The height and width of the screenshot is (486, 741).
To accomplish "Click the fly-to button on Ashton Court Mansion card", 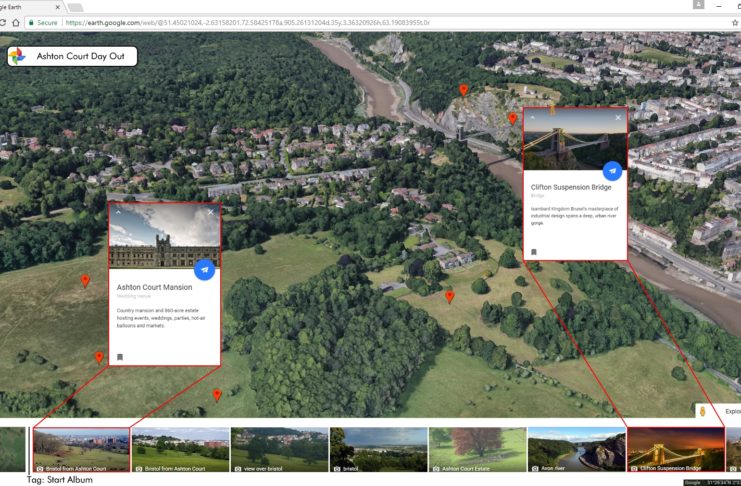I will coord(205,269).
